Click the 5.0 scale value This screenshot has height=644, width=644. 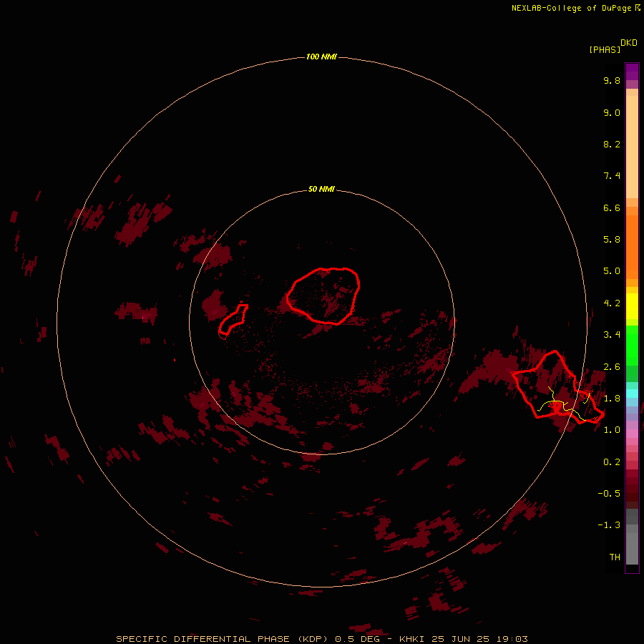(612, 271)
